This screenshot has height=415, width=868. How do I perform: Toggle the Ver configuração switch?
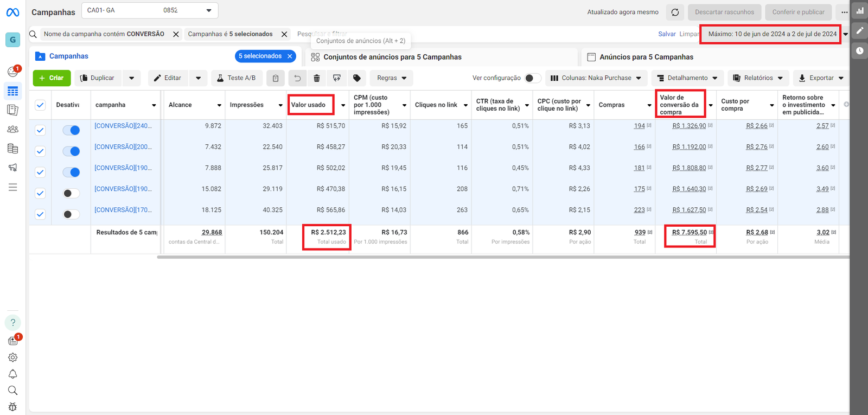point(532,78)
